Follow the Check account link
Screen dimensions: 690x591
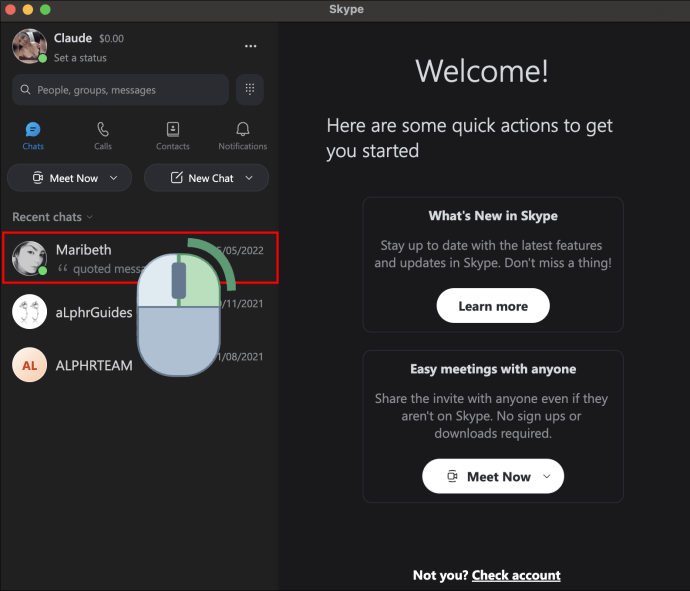click(x=516, y=575)
